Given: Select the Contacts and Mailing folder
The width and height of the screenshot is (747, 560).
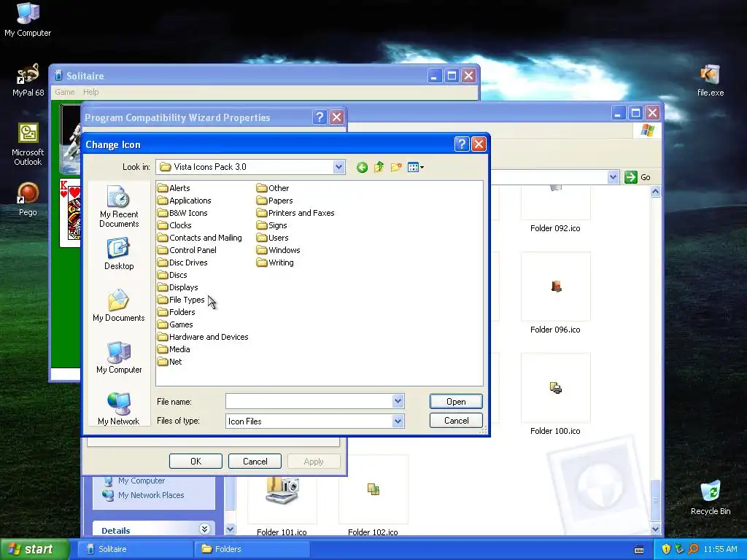Looking at the screenshot, I should click(200, 238).
